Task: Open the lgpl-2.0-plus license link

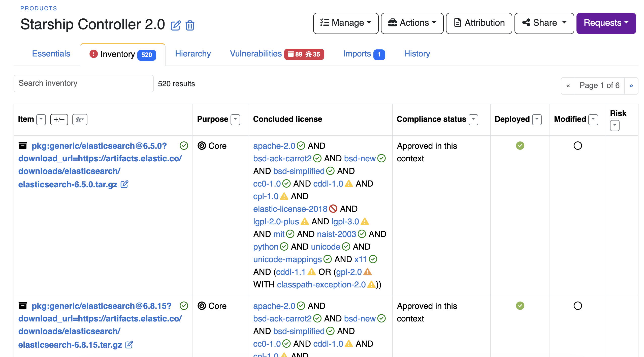Action: tap(276, 221)
